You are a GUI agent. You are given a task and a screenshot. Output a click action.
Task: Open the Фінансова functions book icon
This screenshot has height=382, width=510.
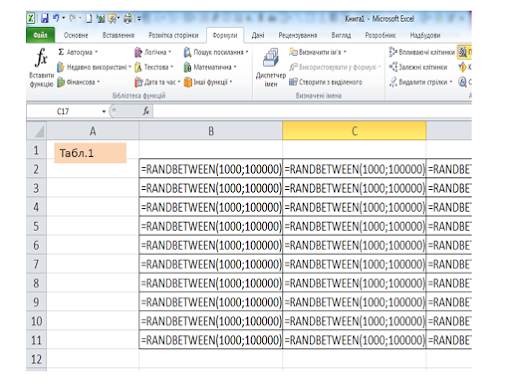(61, 82)
